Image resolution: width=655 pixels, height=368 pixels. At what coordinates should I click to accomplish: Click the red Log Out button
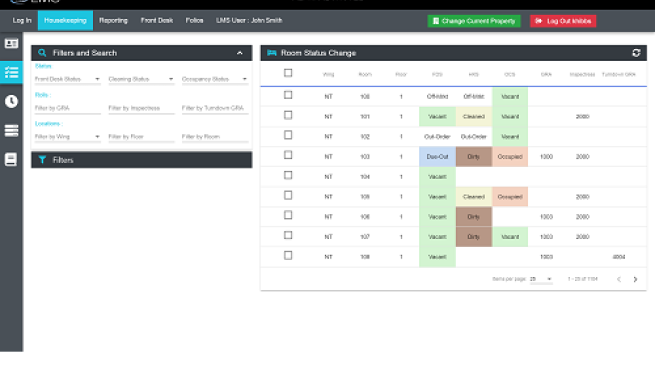click(x=563, y=21)
